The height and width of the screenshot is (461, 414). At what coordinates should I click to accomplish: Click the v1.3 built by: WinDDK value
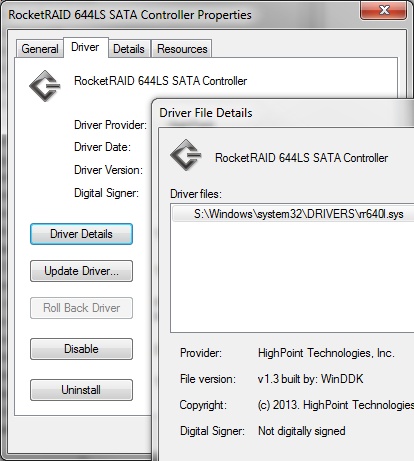pos(310,379)
